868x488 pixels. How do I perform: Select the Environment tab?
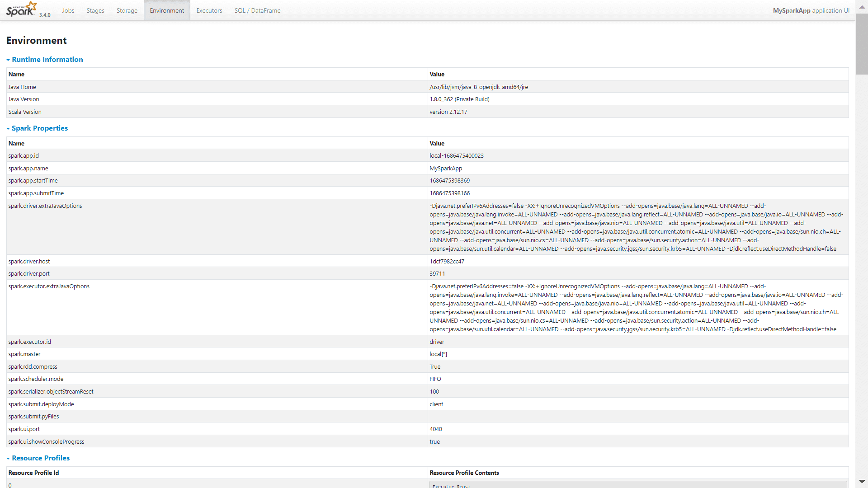167,10
